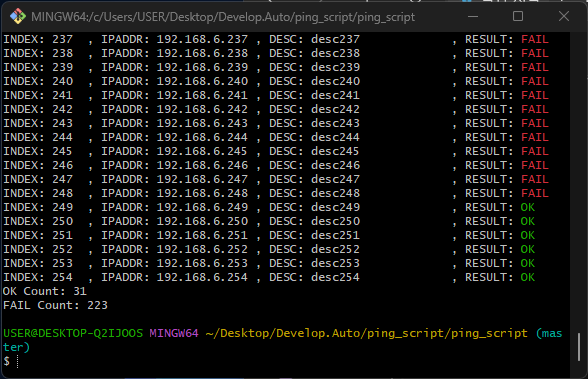Image resolution: width=588 pixels, height=379 pixels.
Task: Minimize the MINGW64 terminal window
Action: click(x=473, y=16)
